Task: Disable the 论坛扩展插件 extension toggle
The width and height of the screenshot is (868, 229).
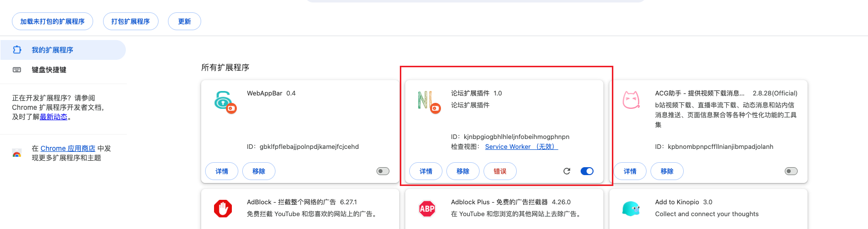Action: click(587, 171)
